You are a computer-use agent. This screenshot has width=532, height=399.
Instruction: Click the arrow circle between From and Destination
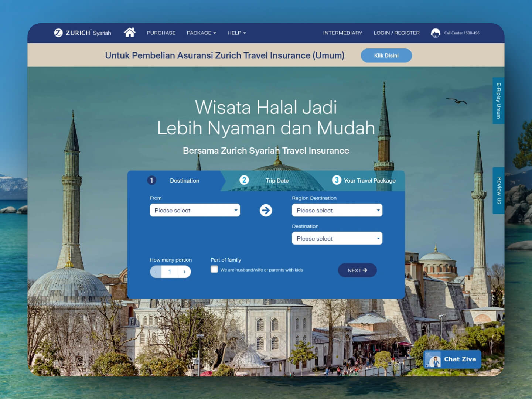click(266, 211)
